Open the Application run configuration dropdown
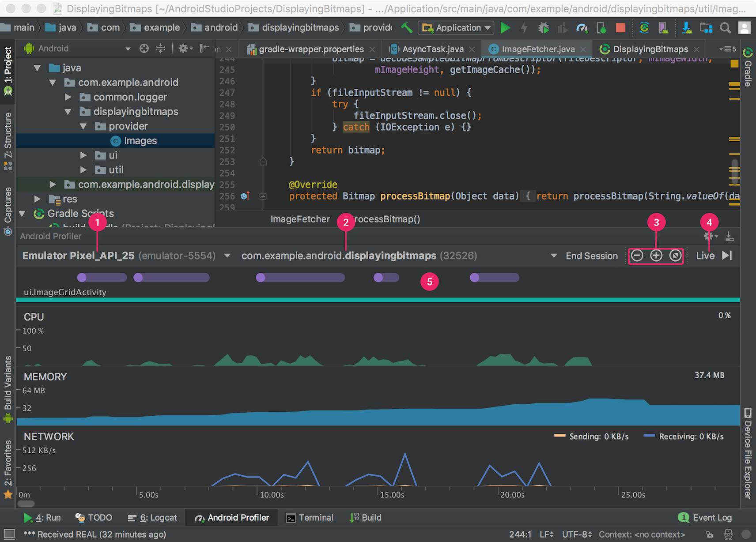Viewport: 756px width, 542px height. tap(457, 28)
